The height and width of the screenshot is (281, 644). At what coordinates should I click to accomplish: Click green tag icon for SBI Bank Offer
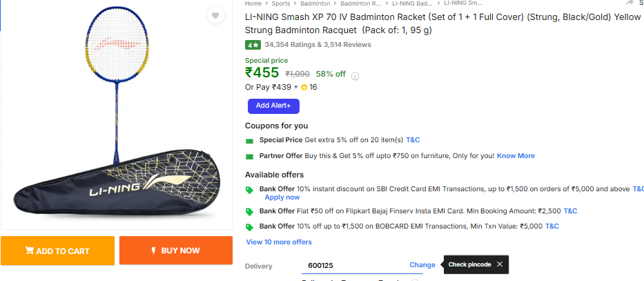(x=250, y=190)
